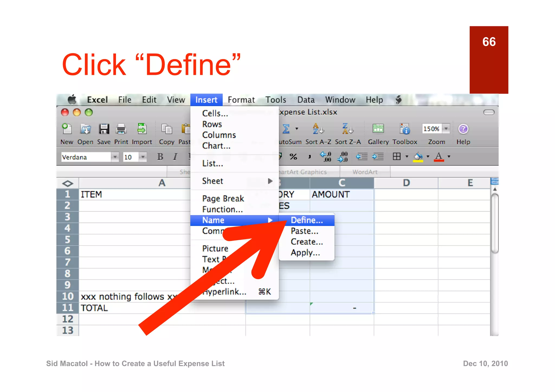Screen dimensions: 555x392
Task: Click the Sort Z-A icon
Action: point(348,129)
